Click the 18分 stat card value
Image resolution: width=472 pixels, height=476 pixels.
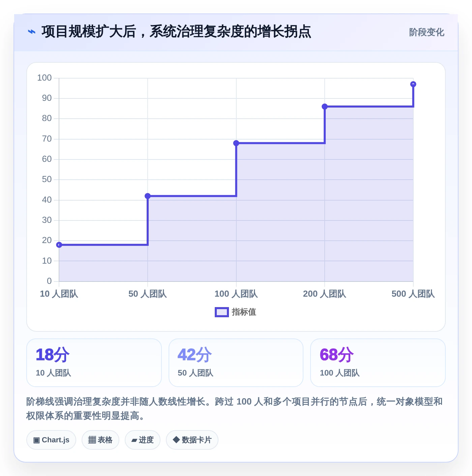coord(53,355)
